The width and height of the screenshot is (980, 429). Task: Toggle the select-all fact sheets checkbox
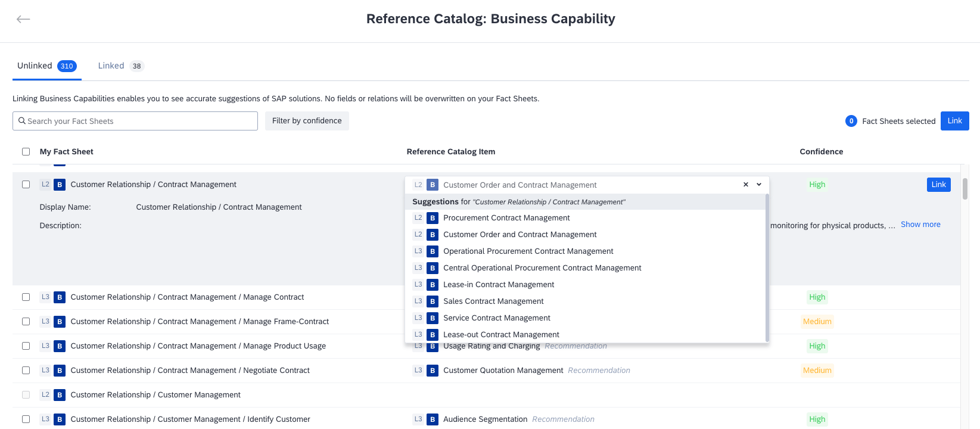[26, 152]
